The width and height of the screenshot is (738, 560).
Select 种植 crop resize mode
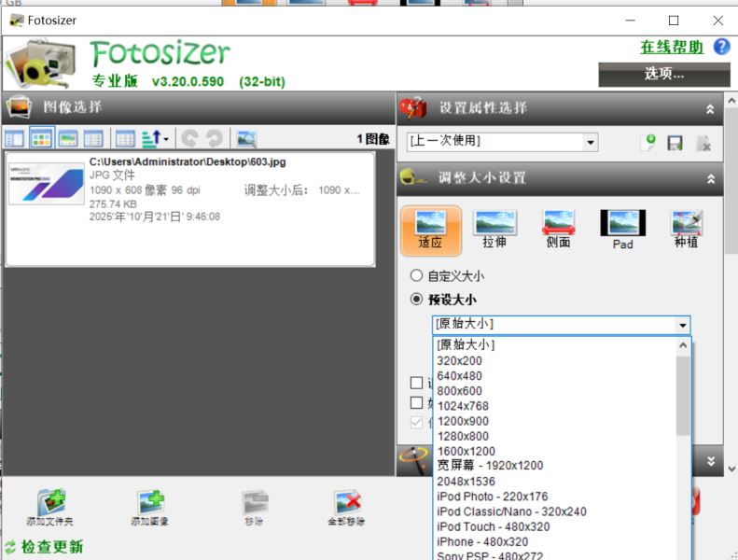(x=687, y=230)
